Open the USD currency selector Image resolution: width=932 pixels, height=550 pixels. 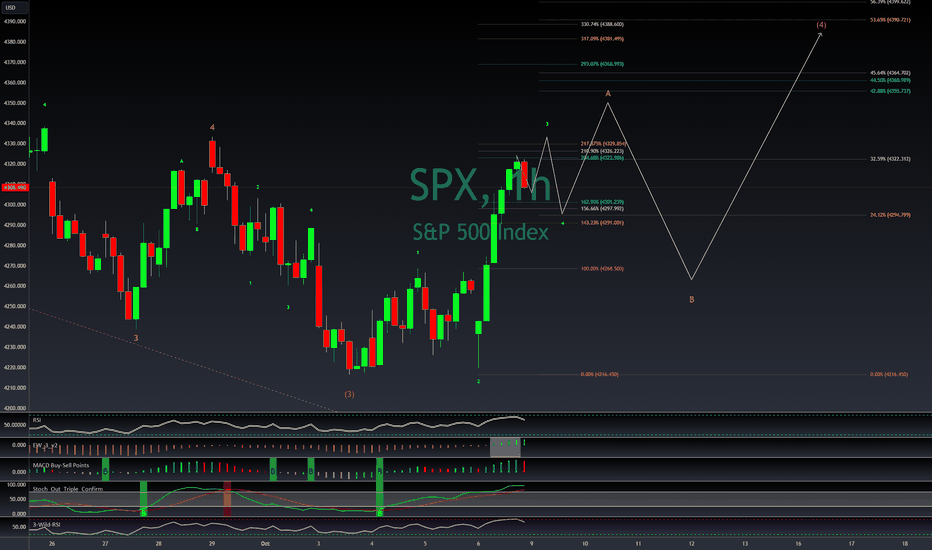14,8
